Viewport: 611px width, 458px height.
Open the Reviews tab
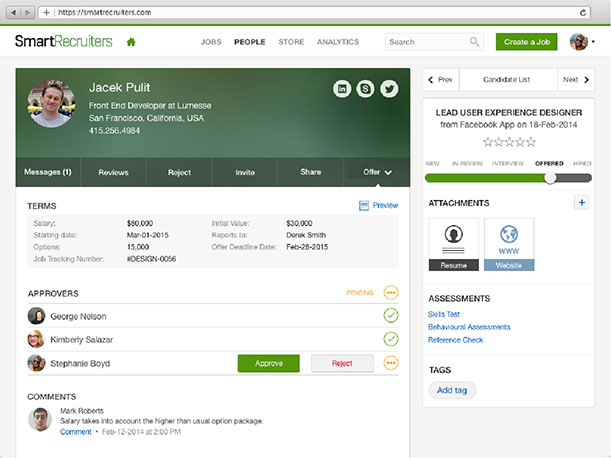[x=113, y=172]
